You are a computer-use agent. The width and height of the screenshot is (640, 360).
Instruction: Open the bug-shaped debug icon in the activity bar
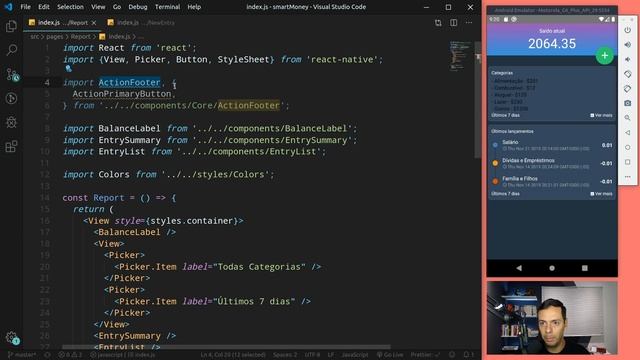(11, 122)
